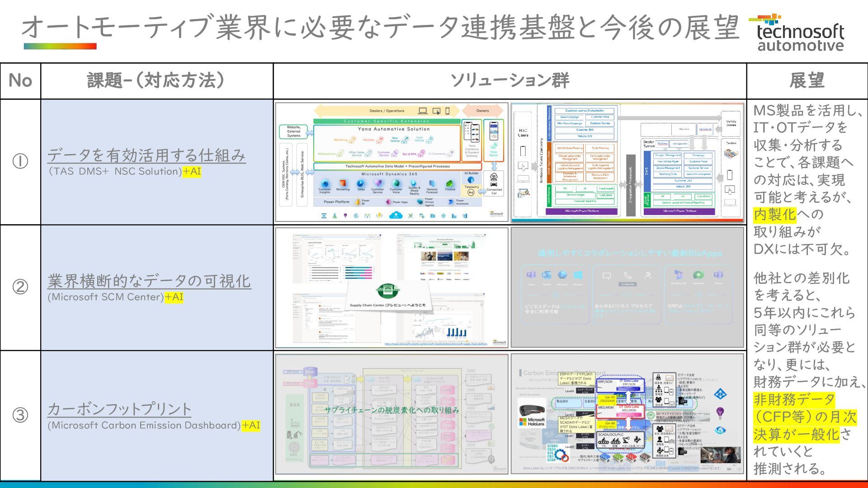
Task: Click the Dynamics 365 Finance icon
Action: click(x=449, y=183)
